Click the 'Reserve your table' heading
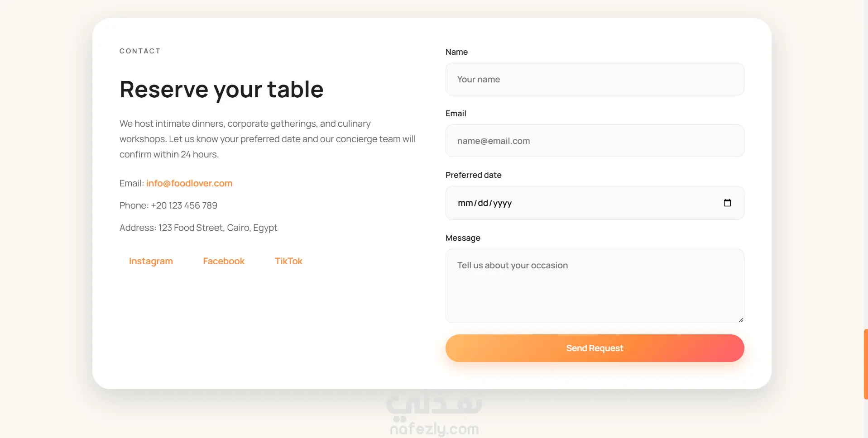Viewport: 868px width, 438px height. pos(221,89)
